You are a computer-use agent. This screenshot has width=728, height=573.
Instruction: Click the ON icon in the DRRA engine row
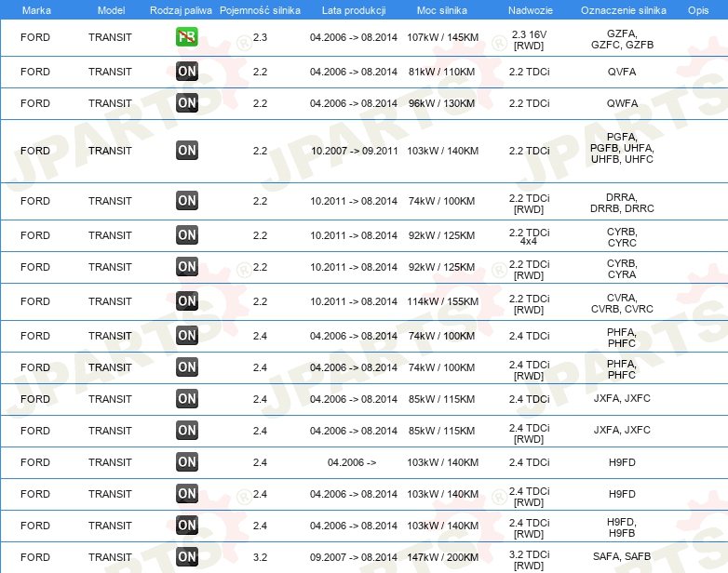pyautogui.click(x=187, y=200)
